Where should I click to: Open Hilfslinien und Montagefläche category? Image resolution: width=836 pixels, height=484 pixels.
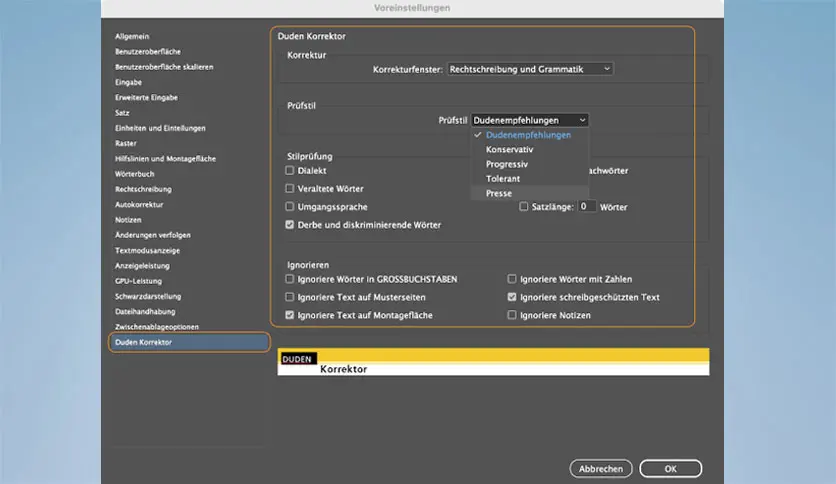[x=165, y=158]
